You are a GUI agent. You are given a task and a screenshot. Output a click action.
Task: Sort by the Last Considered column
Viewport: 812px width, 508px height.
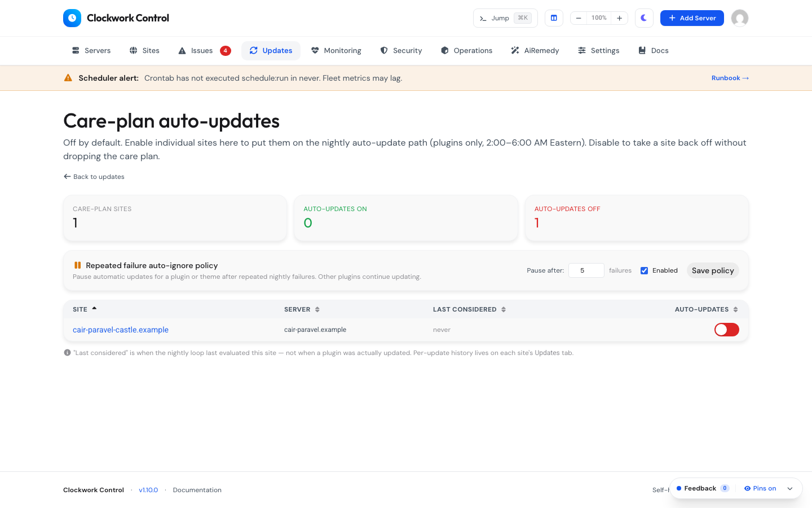[x=469, y=309]
